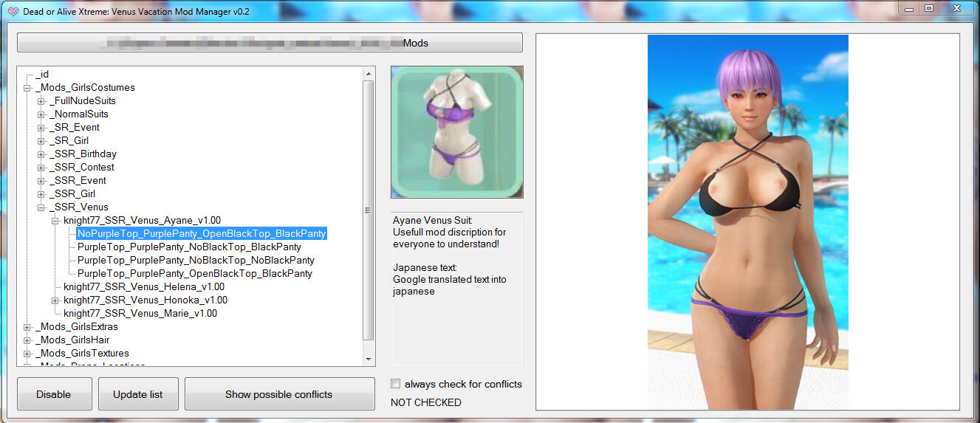The height and width of the screenshot is (423, 980).
Task: Expand the _NormalSuits folder node
Action: [x=41, y=114]
